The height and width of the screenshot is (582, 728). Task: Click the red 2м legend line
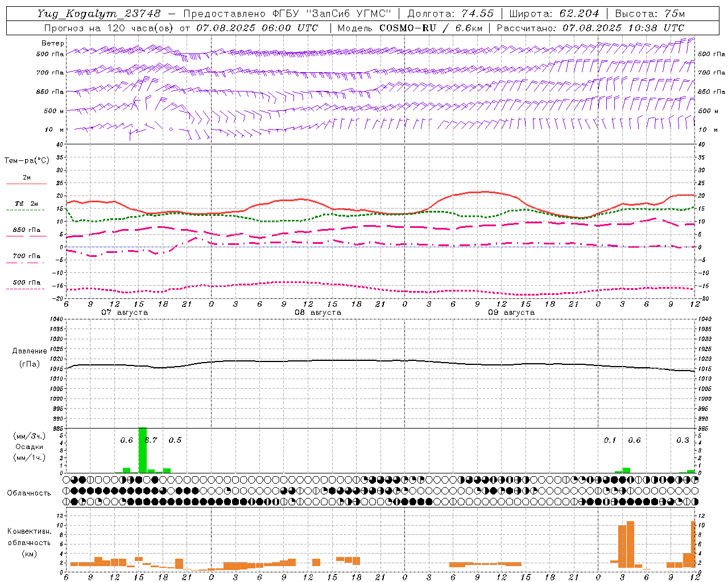pyautogui.click(x=26, y=184)
